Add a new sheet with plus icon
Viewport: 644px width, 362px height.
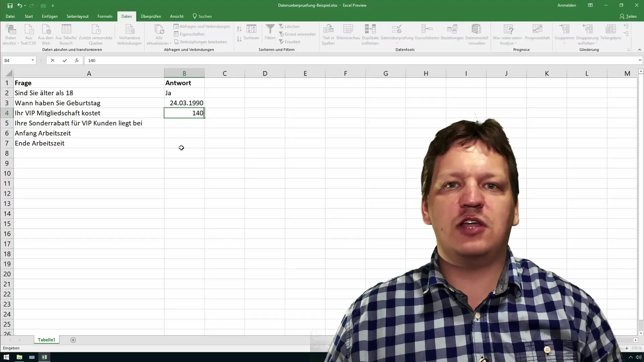pyautogui.click(x=73, y=340)
